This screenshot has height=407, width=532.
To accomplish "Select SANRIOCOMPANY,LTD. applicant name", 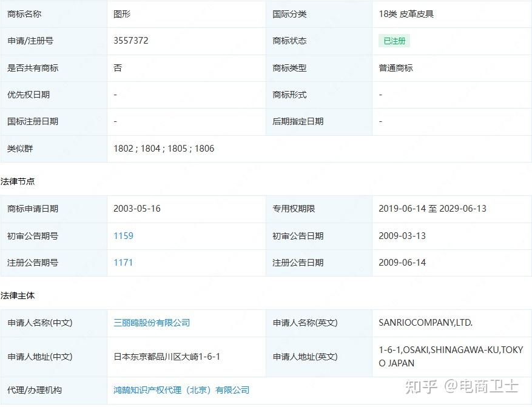I will [425, 323].
